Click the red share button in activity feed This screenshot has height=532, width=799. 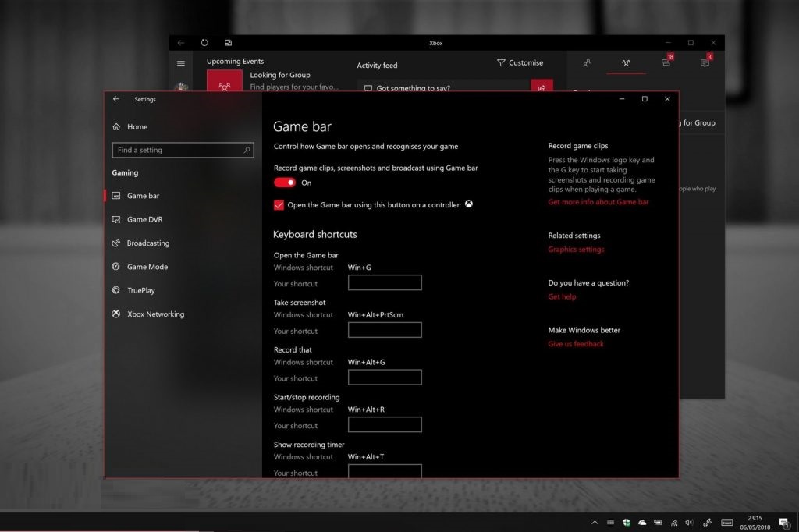[x=542, y=86]
